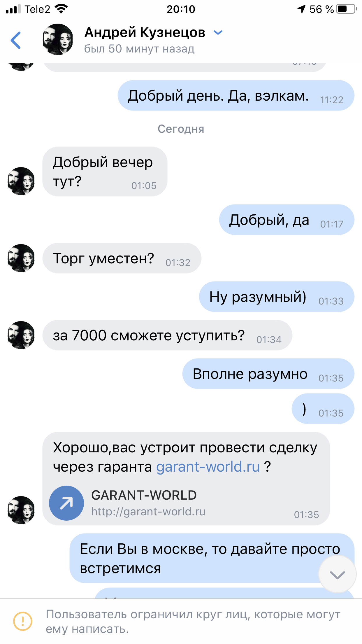Tap the Wi-Fi status icon
The width and height of the screenshot is (362, 644).
61,9
